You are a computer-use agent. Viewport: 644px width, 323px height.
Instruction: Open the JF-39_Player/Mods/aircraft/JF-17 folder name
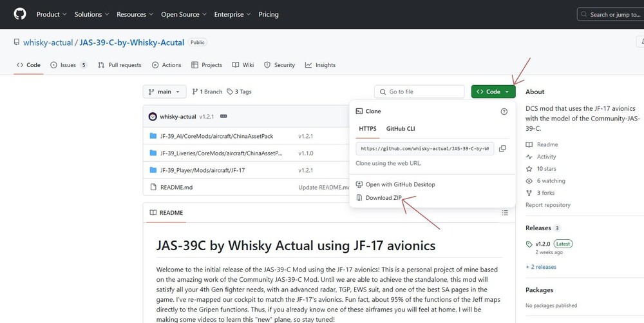pos(202,170)
